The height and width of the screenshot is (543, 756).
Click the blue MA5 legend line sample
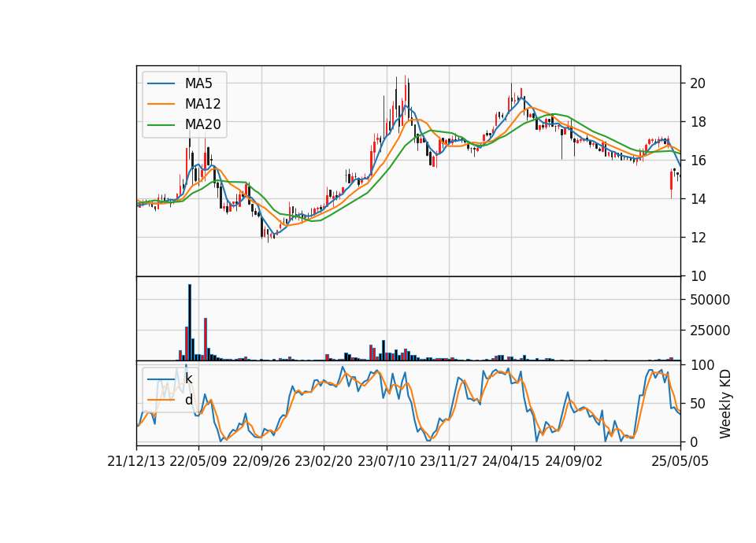(x=161, y=83)
